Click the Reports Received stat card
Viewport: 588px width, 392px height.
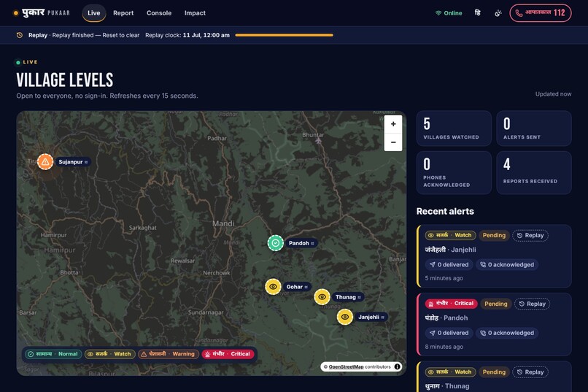point(533,172)
